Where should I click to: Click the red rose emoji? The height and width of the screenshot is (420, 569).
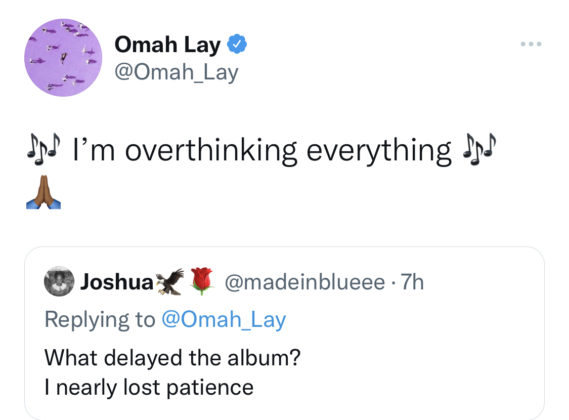[202, 281]
